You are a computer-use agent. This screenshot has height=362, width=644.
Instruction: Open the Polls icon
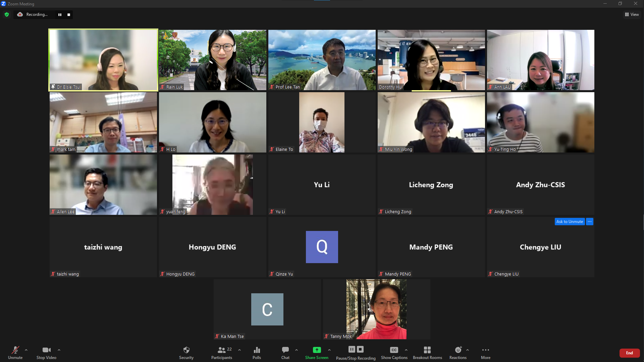click(x=257, y=350)
